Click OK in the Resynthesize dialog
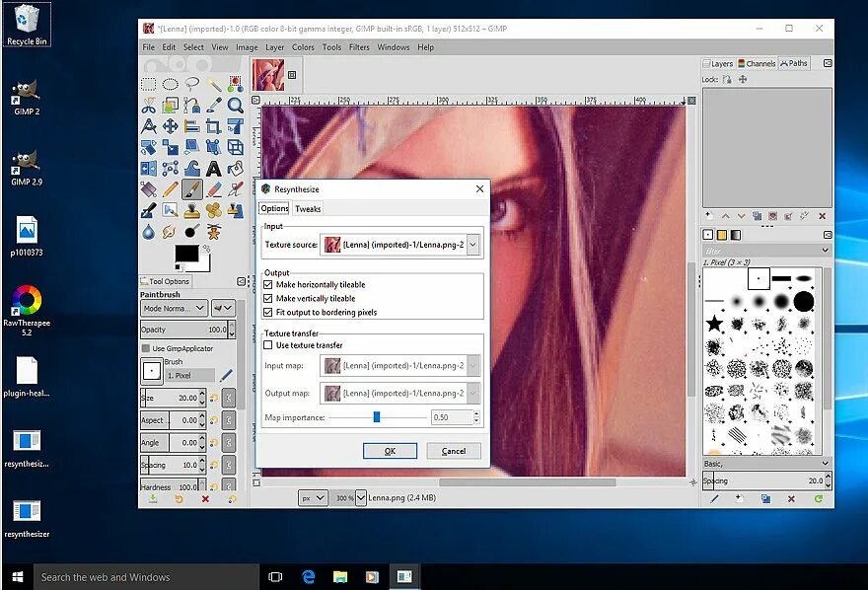The image size is (868, 590). [390, 451]
